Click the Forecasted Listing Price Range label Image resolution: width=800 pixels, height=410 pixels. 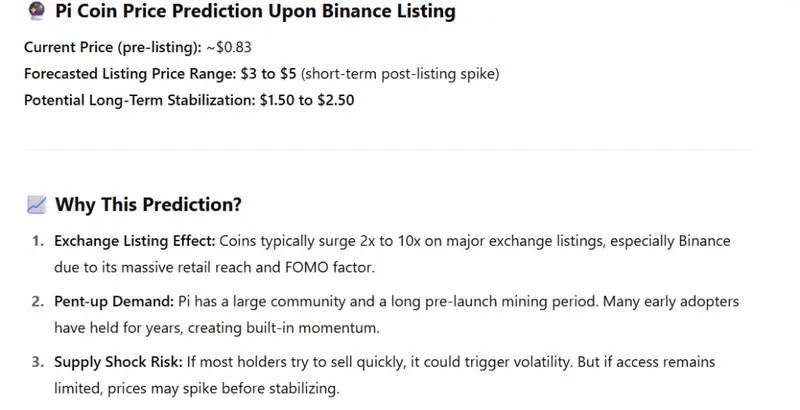click(130, 74)
